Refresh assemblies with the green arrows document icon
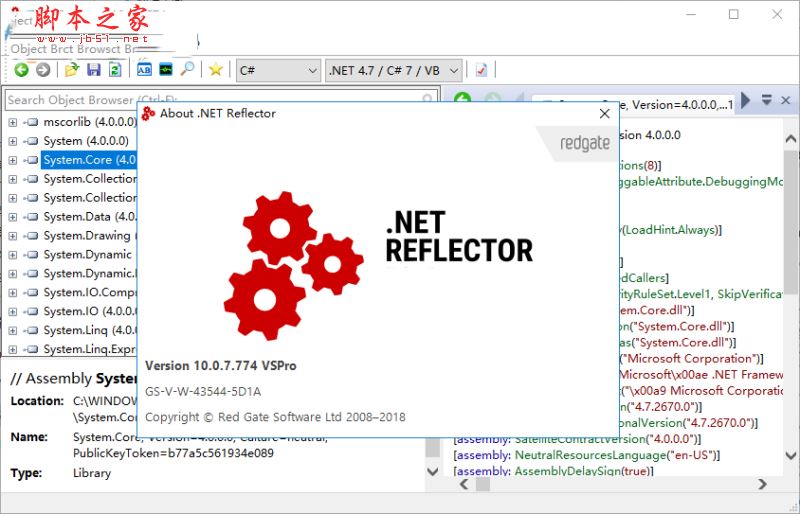Screen dimensions: 800x514 pyautogui.click(x=115, y=69)
